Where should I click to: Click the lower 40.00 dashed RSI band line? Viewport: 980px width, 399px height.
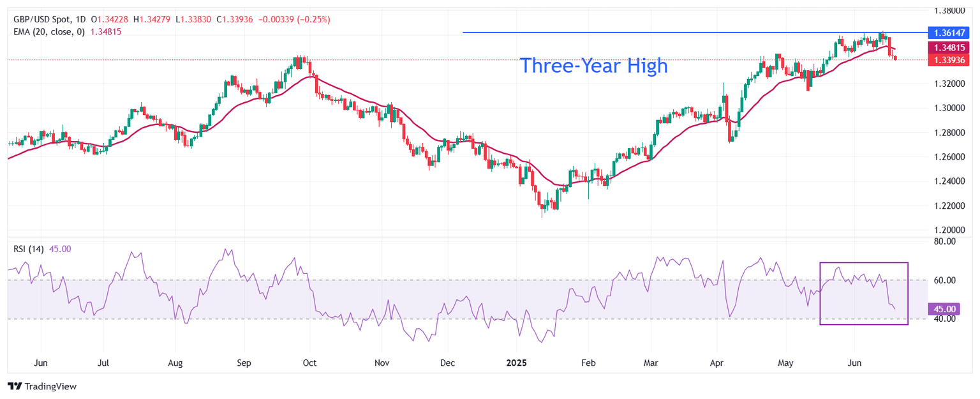point(447,317)
